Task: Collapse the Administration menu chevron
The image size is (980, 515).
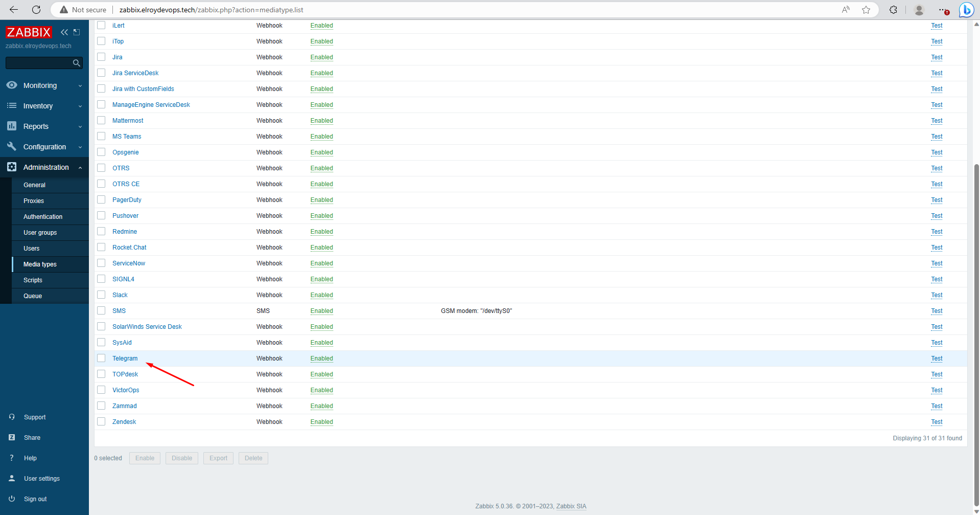Action: (x=80, y=168)
